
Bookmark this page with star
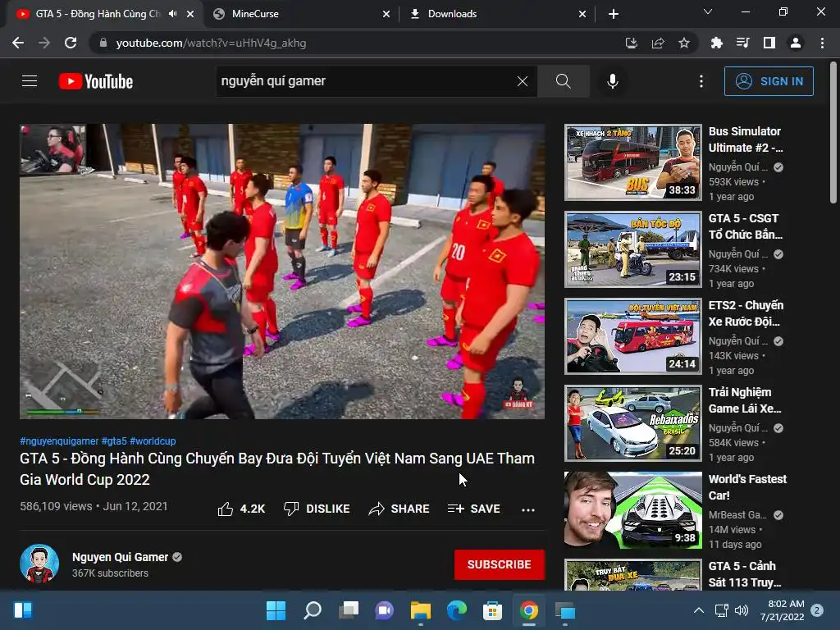684,43
